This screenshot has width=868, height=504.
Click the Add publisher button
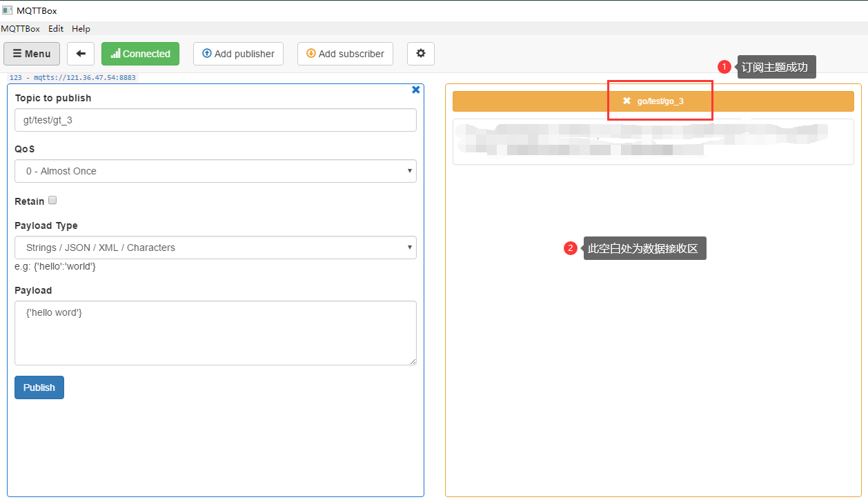coord(238,54)
